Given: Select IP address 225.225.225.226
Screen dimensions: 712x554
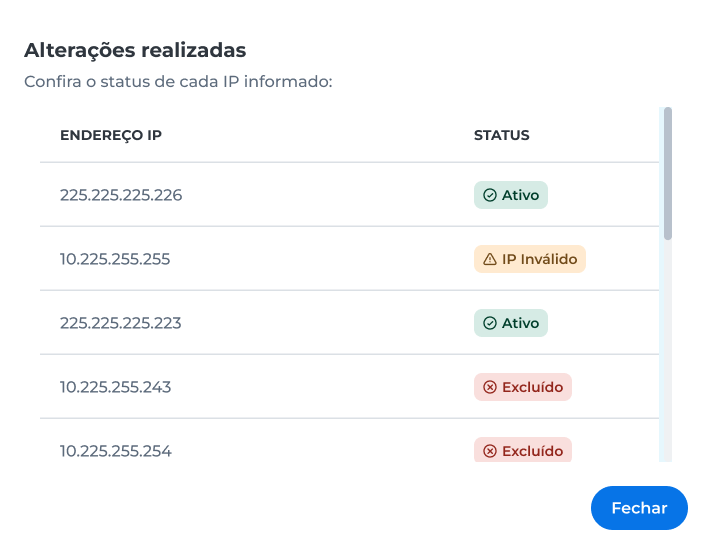Looking at the screenshot, I should pyautogui.click(x=121, y=195).
